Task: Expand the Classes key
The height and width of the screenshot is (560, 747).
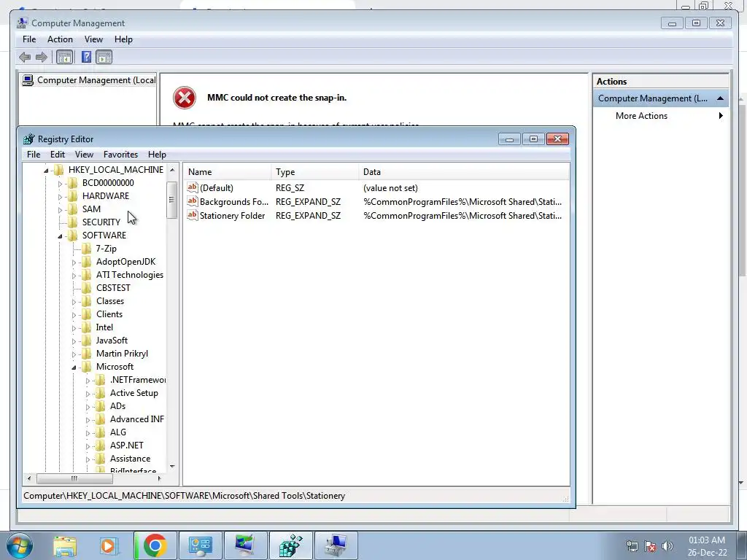Action: click(x=74, y=301)
